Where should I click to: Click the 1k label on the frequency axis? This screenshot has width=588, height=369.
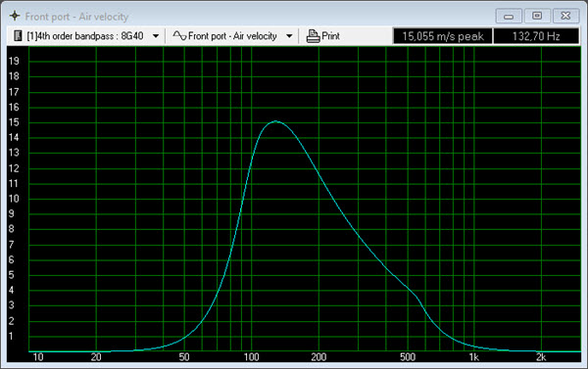(473, 357)
